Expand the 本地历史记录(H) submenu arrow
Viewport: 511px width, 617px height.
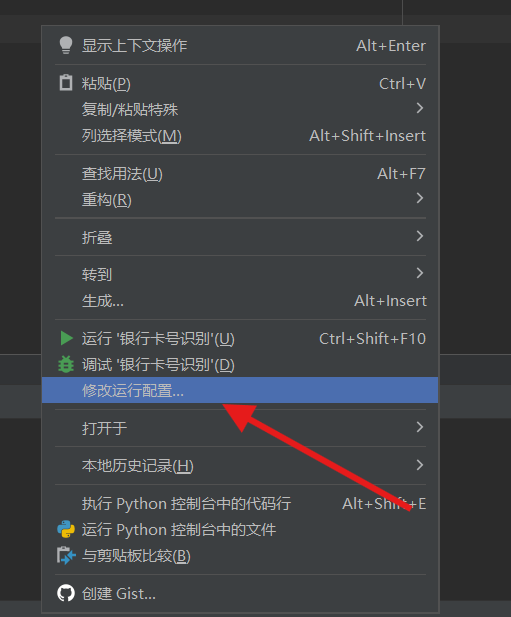pyautogui.click(x=420, y=465)
